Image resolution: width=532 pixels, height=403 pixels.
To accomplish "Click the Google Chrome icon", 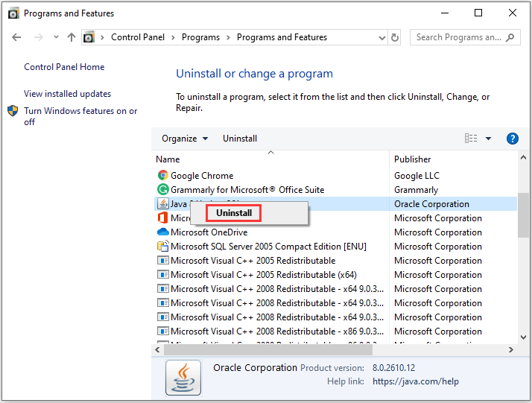I will tap(163, 175).
